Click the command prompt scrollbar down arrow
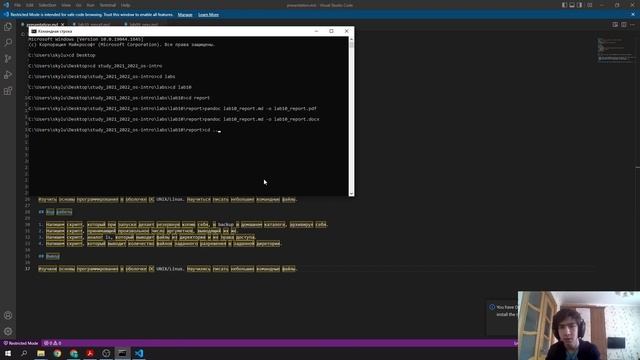This screenshot has width=640, height=360. (351, 194)
